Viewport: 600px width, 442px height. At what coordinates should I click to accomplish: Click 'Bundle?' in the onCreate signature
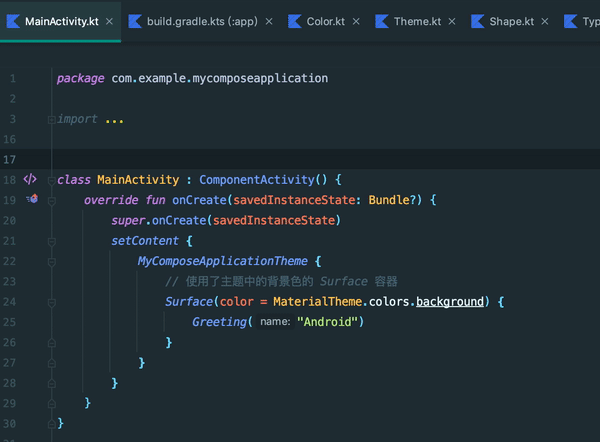tap(392, 200)
